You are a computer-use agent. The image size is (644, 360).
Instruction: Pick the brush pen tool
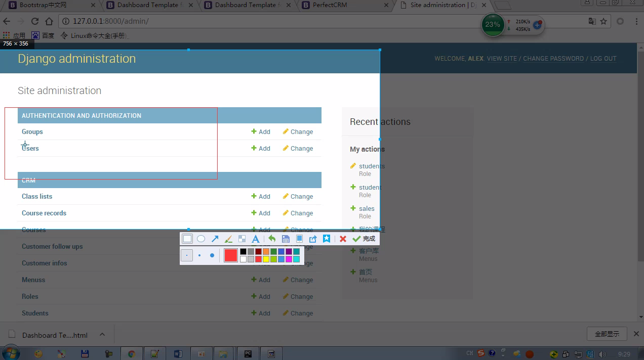click(x=228, y=239)
